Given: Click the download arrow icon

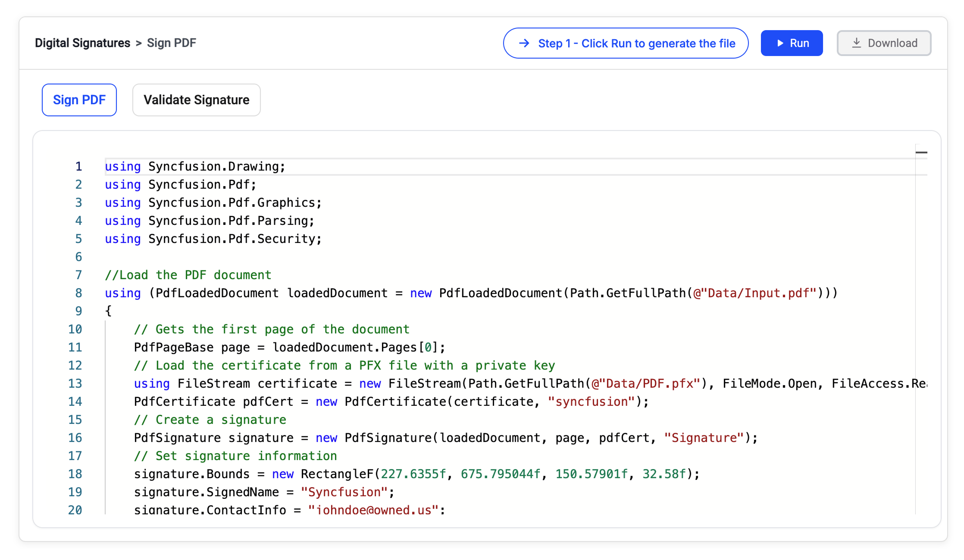Looking at the screenshot, I should click(x=857, y=43).
